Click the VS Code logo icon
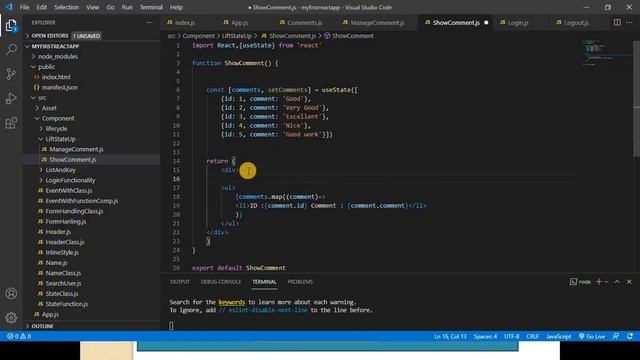This screenshot has height=360, width=640. (x=9, y=7)
